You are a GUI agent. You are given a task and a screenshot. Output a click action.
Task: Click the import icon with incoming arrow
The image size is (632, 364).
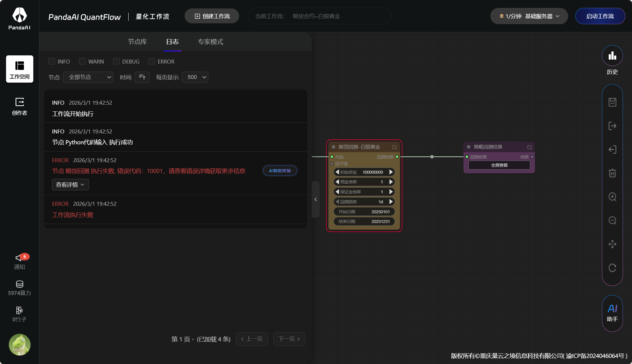(x=612, y=149)
